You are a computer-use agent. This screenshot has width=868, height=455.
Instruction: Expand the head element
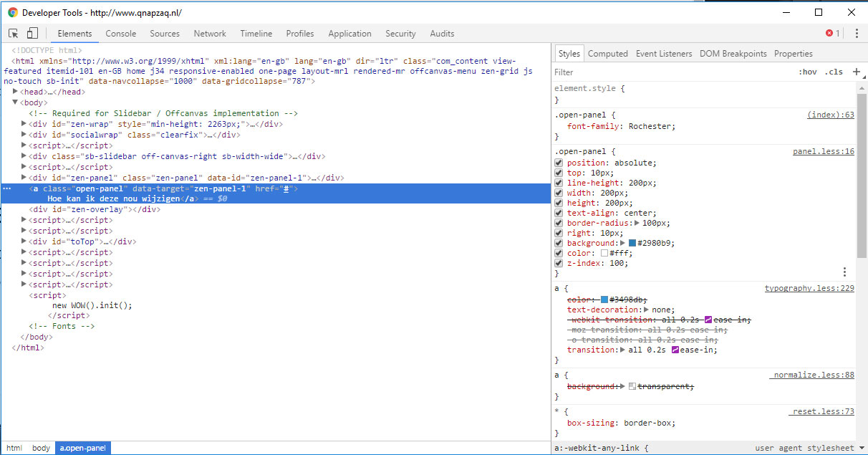(16, 92)
